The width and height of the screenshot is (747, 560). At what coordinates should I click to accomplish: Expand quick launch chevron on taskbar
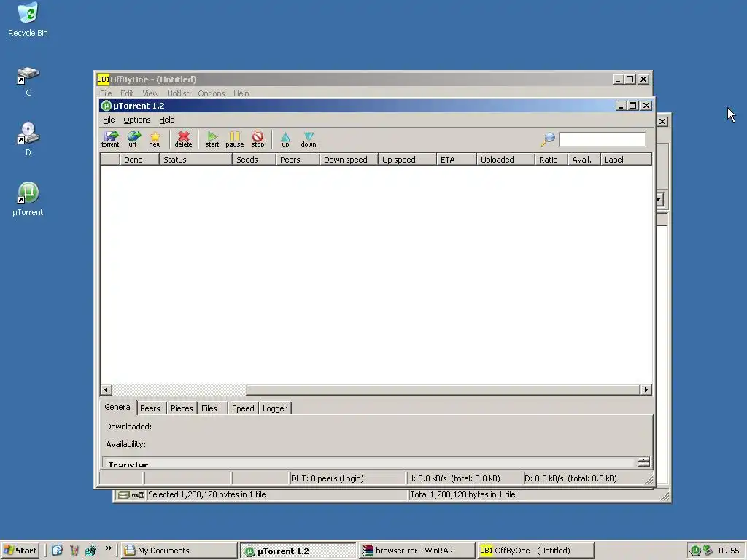108,548
